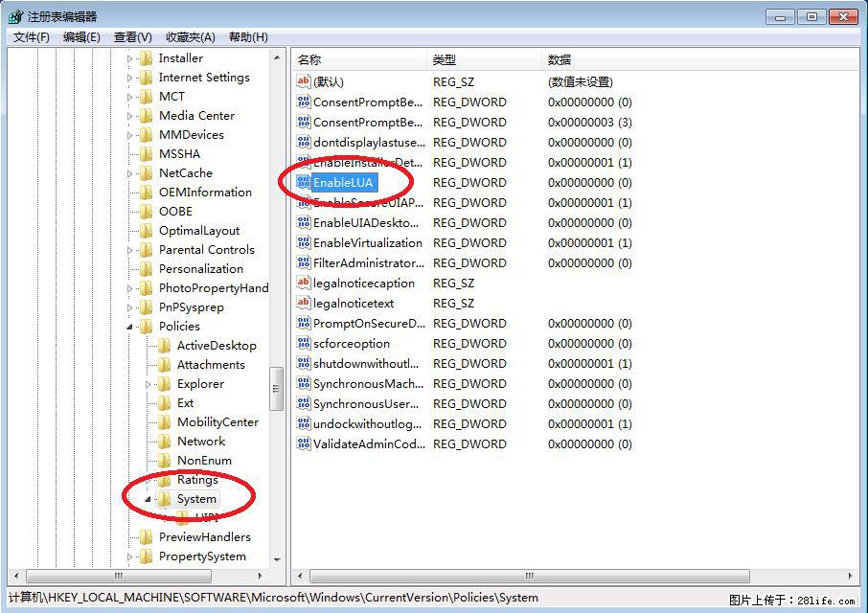868x613 pixels.
Task: Collapse the System key arrow
Action: tap(148, 499)
